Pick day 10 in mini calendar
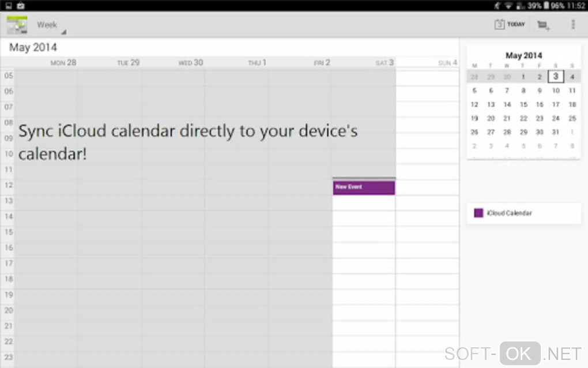 click(556, 91)
